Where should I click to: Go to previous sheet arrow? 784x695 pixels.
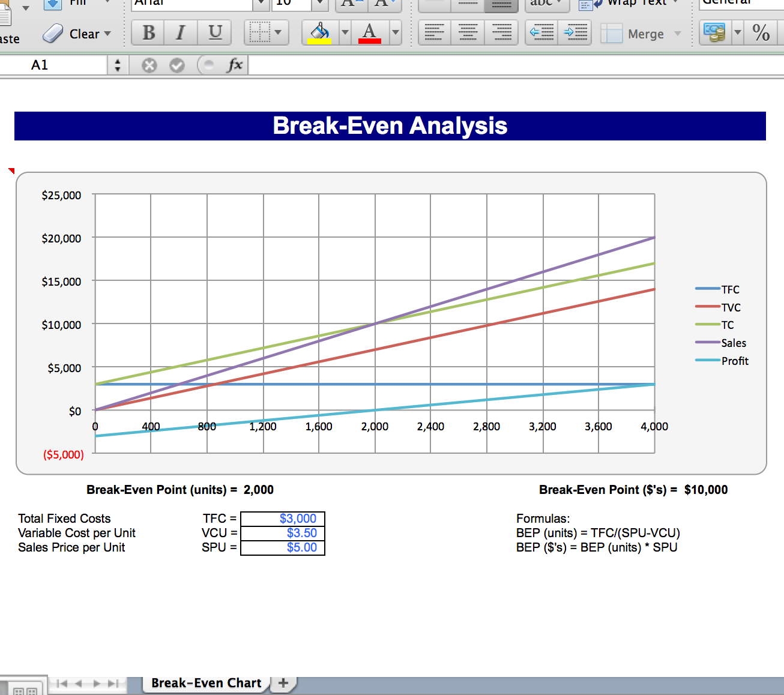coord(78,683)
